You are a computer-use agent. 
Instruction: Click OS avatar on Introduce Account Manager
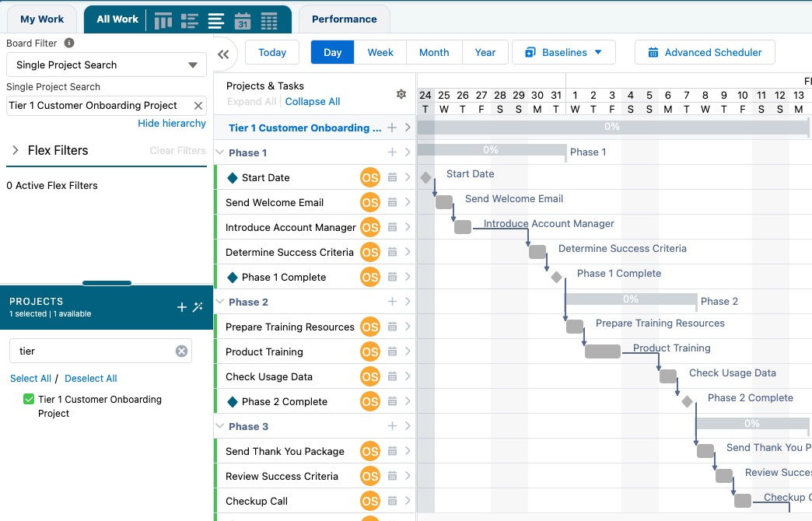click(369, 227)
